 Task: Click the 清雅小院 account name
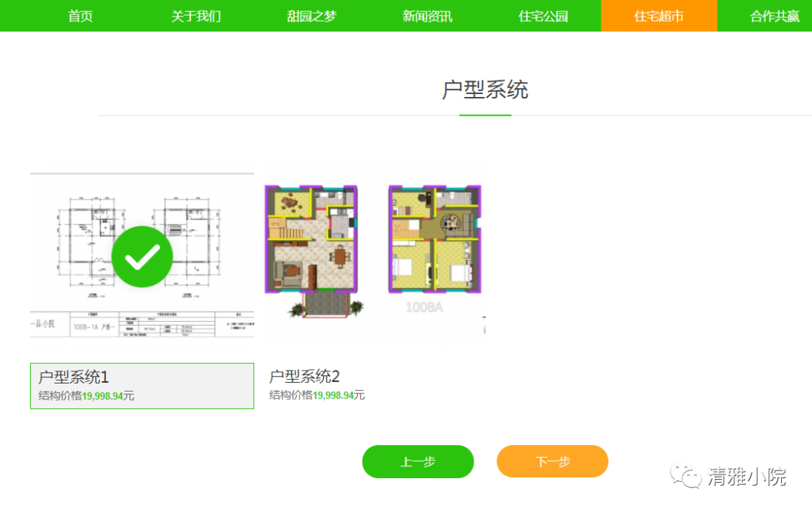tap(747, 477)
